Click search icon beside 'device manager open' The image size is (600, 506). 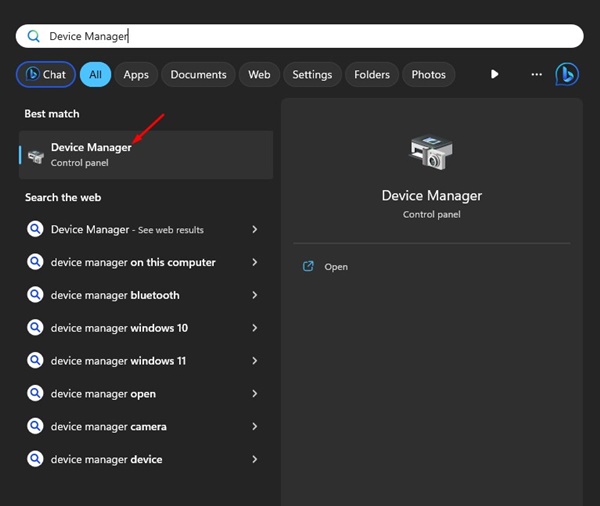(35, 393)
